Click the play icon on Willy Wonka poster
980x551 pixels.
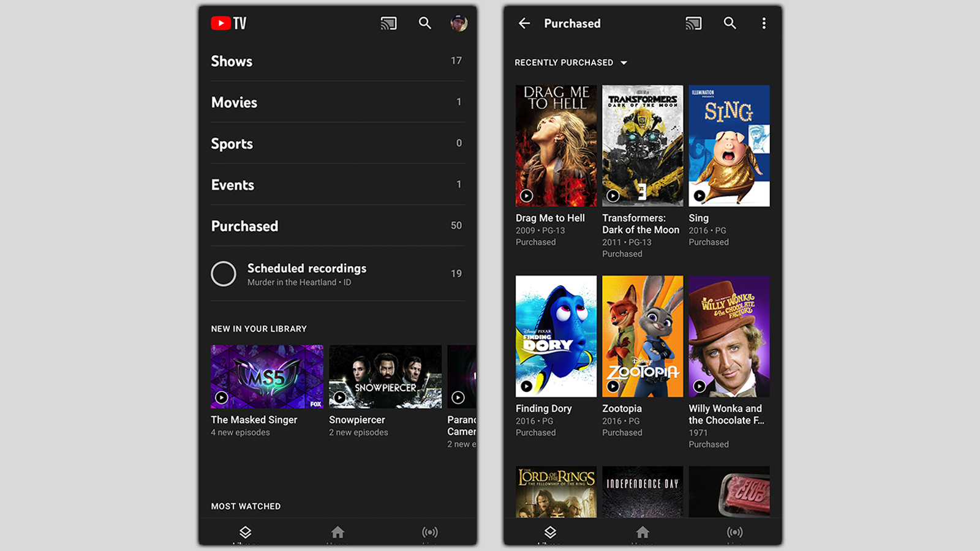(699, 386)
